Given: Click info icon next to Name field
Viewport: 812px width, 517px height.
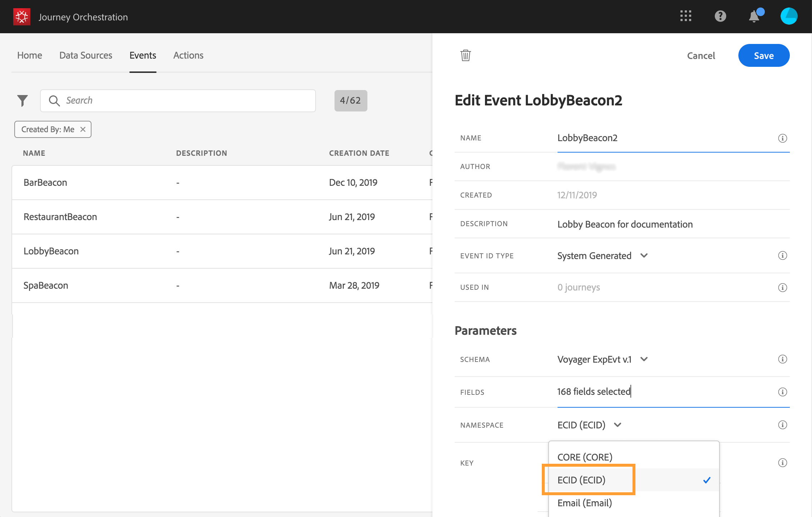Looking at the screenshot, I should coord(782,138).
